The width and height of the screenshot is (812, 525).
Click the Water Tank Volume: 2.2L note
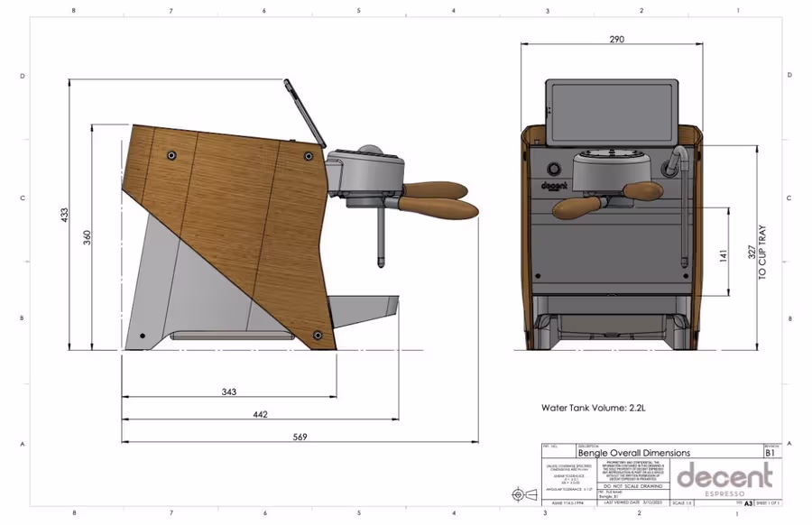point(595,406)
